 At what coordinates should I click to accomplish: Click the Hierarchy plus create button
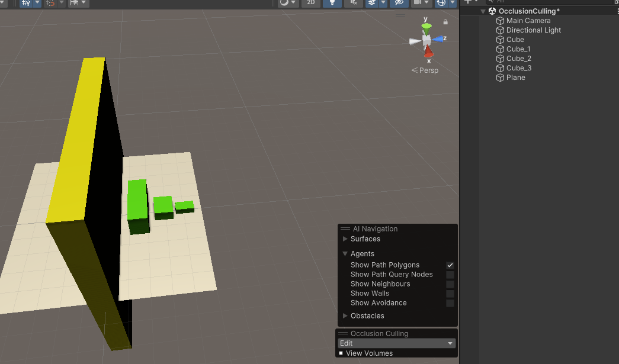468,2
